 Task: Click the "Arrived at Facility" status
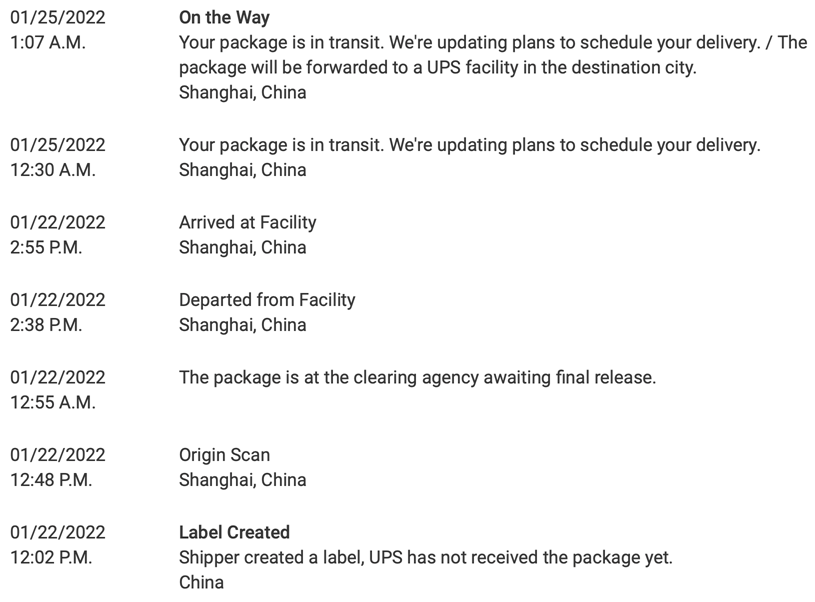coord(247,222)
